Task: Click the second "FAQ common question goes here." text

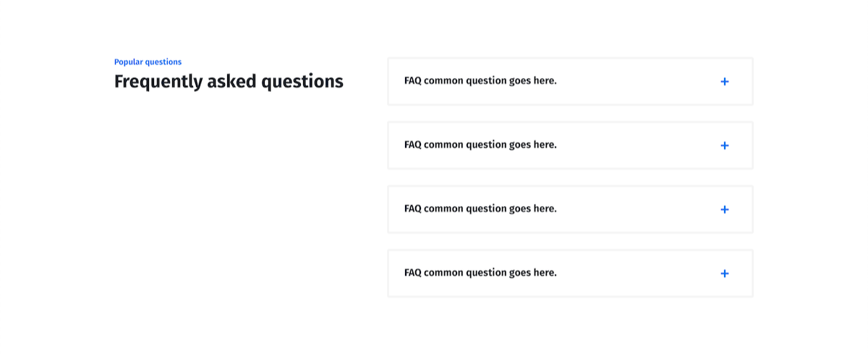Action: click(480, 145)
